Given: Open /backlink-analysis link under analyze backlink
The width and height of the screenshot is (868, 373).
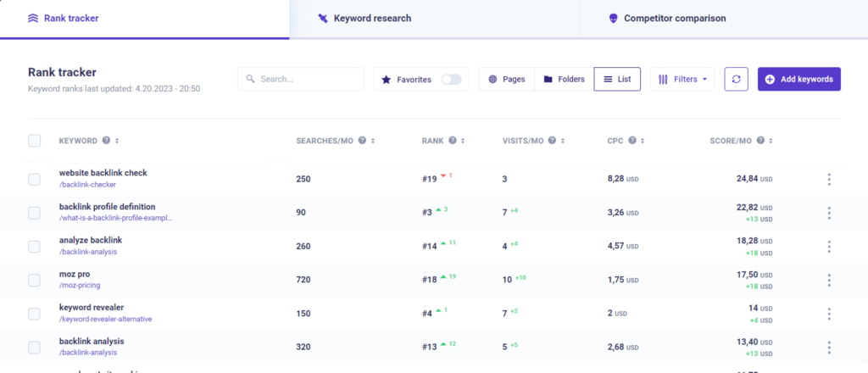Looking at the screenshot, I should [88, 252].
